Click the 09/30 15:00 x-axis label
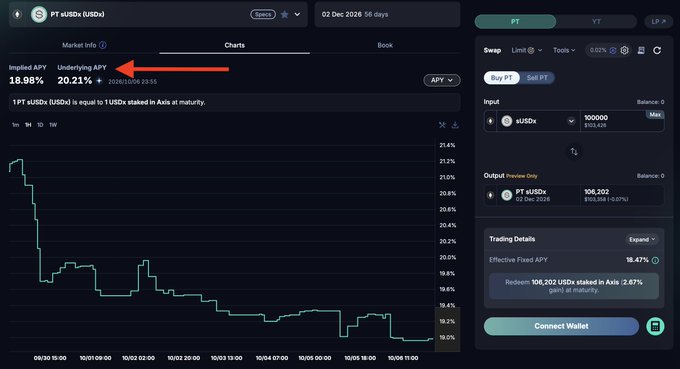This screenshot has height=369, width=680. (50, 358)
